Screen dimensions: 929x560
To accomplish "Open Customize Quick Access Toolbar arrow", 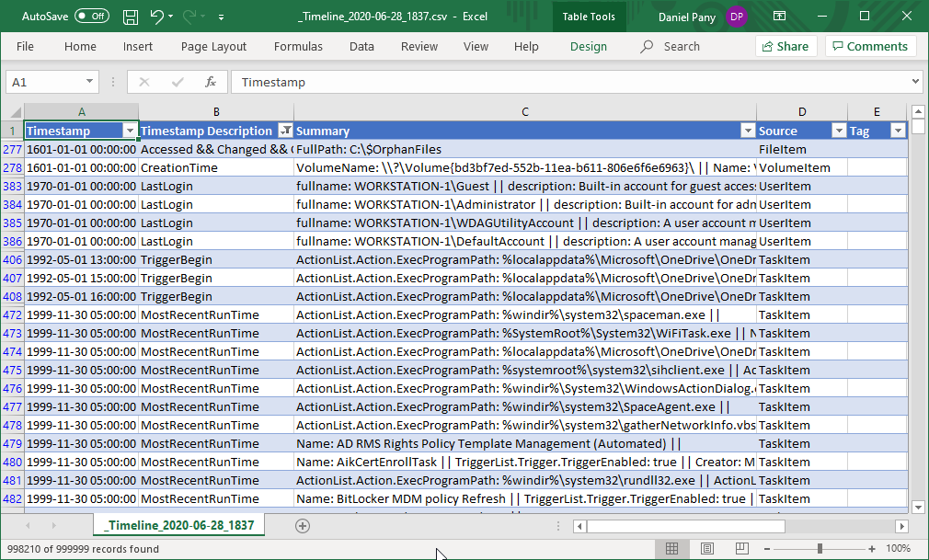I will [x=221, y=17].
